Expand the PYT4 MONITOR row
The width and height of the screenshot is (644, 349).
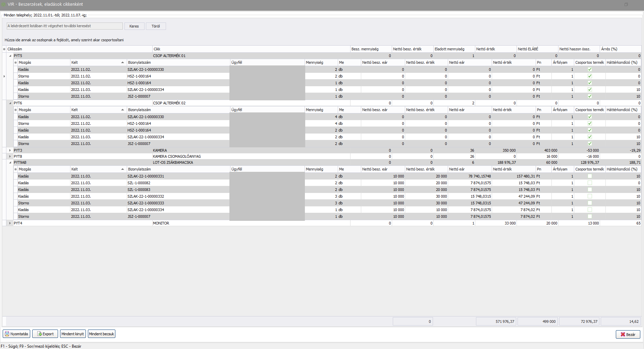tap(10, 223)
